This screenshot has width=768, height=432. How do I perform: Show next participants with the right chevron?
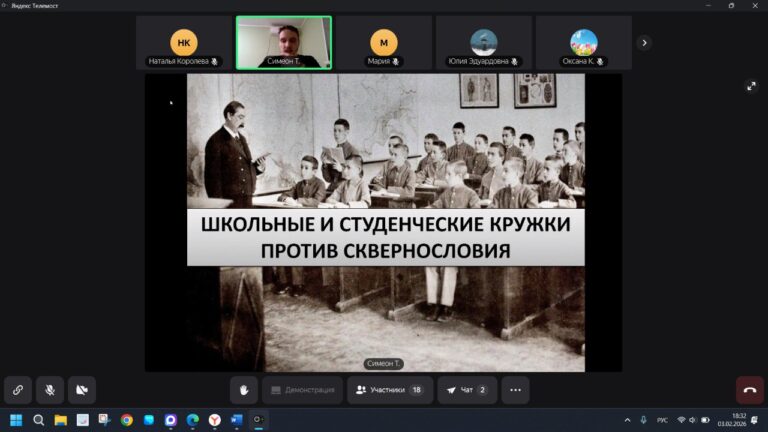tap(644, 43)
